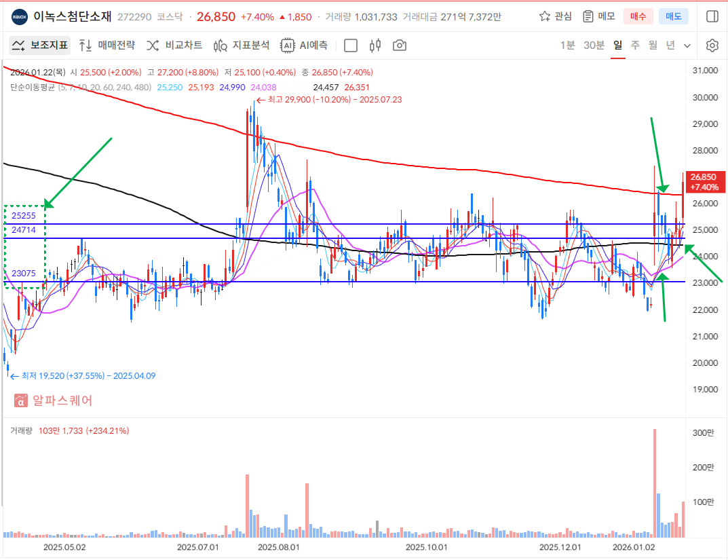Click the 알파스퀘어 watermark link

[x=53, y=400]
